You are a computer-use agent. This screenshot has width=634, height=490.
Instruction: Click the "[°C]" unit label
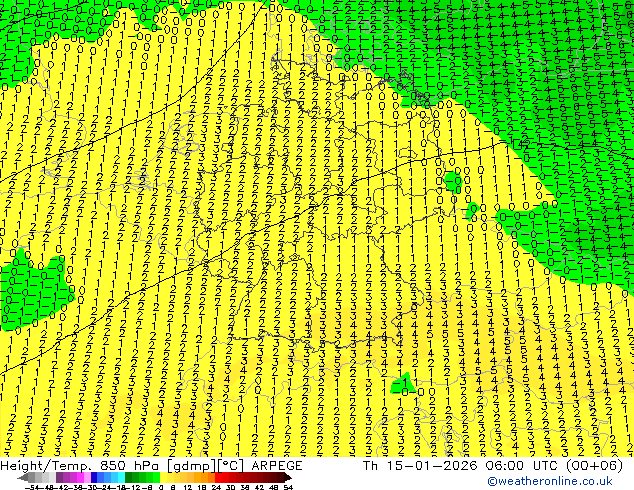pyautogui.click(x=231, y=466)
